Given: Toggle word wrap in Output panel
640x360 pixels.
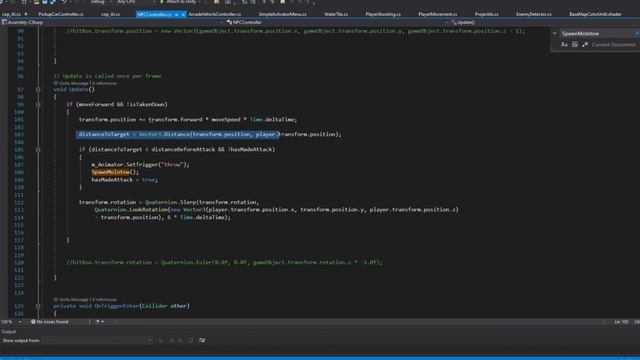Looking at the screenshot, I should pyautogui.click(x=202, y=340).
